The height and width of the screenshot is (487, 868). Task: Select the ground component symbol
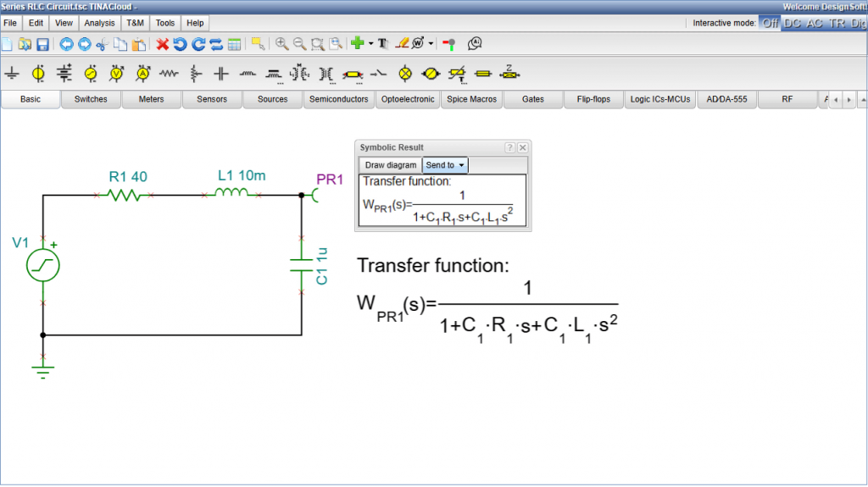pyautogui.click(x=12, y=74)
